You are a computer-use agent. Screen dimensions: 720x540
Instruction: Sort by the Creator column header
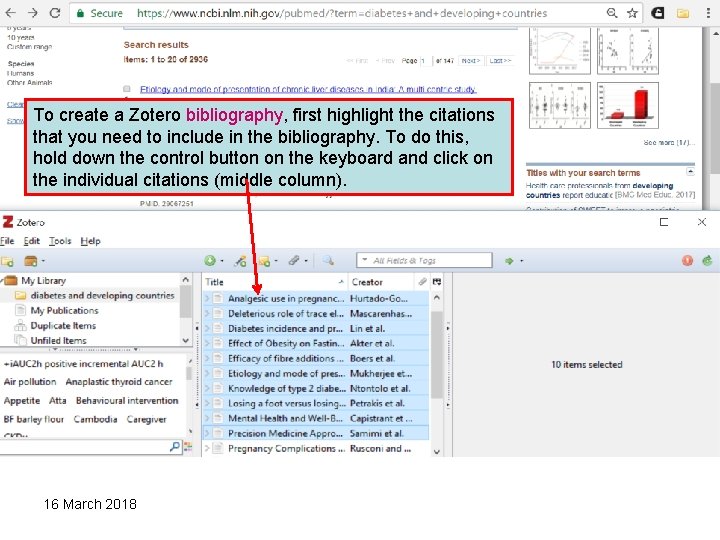(381, 282)
